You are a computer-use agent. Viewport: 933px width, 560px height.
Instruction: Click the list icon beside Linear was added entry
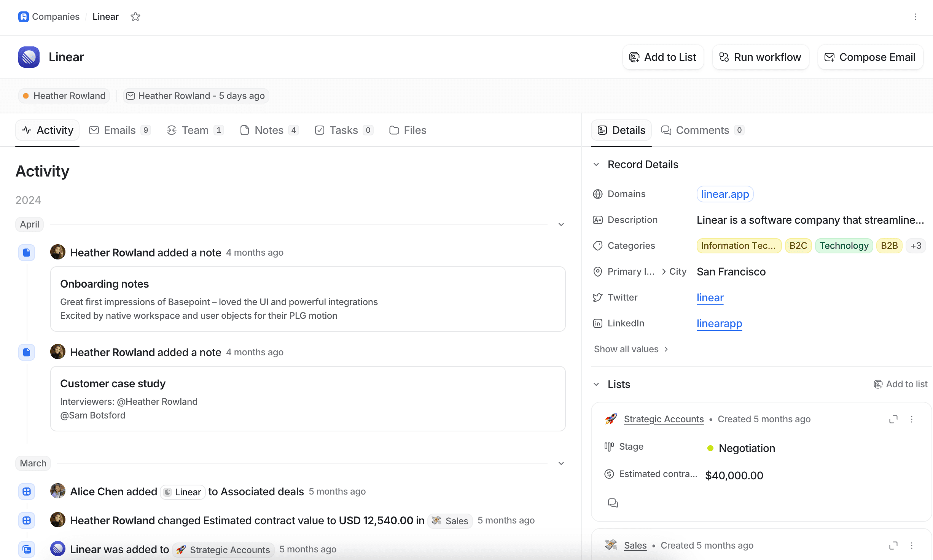[x=27, y=549]
